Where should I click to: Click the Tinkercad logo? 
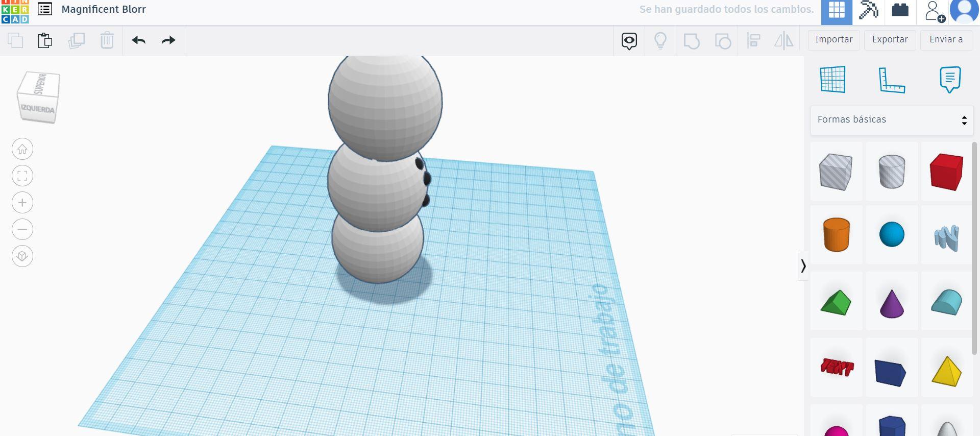pos(15,12)
